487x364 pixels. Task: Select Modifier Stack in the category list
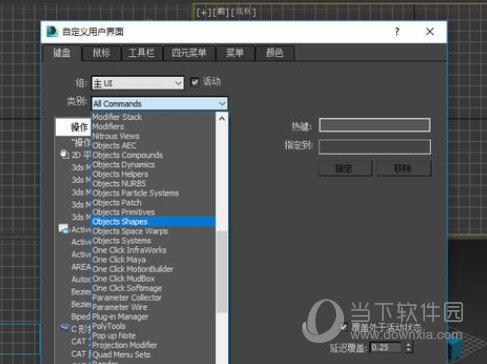(153, 117)
